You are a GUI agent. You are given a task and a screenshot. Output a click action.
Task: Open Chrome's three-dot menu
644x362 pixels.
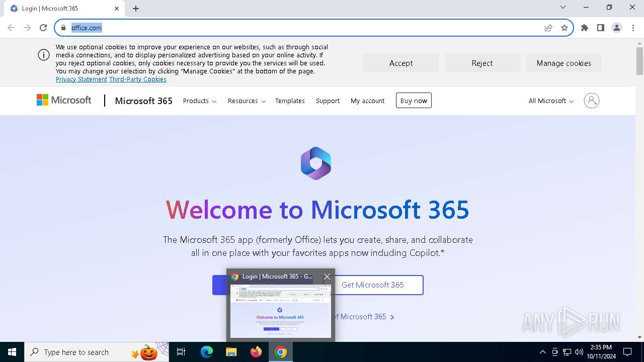click(633, 28)
